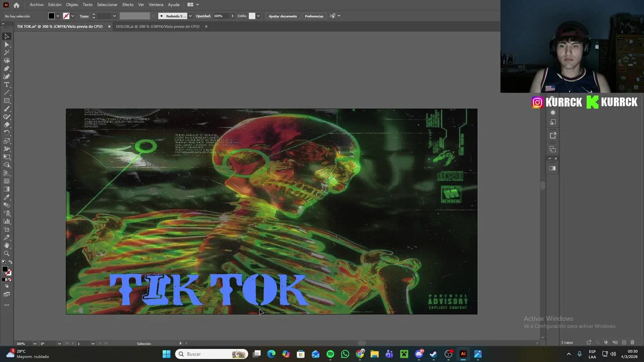Image resolution: width=644 pixels, height=362 pixels.
Task: Open the stroke color dropdown in control bar
Action: coord(72,16)
